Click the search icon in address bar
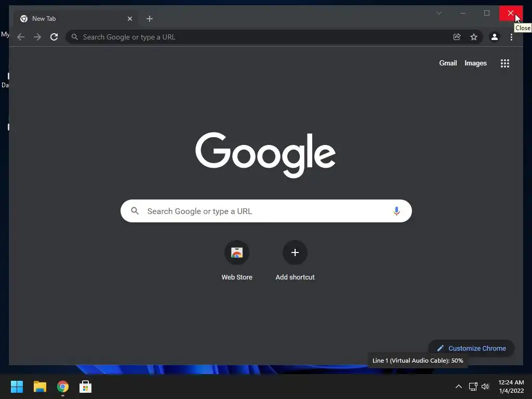 click(75, 37)
